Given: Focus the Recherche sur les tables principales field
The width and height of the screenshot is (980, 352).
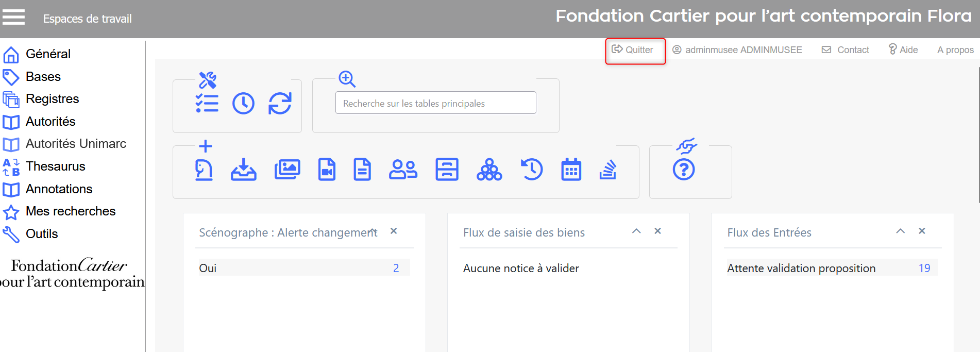Looking at the screenshot, I should click(x=436, y=103).
